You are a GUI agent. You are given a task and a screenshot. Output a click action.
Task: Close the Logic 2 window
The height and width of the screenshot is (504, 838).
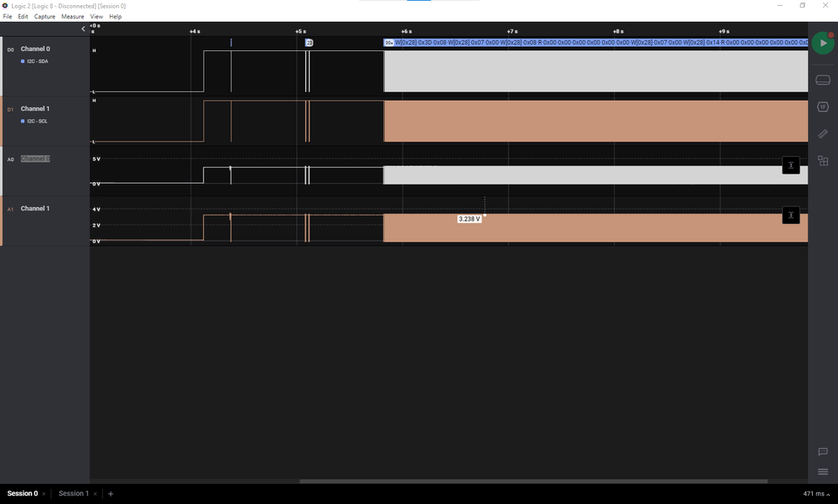(x=825, y=5)
